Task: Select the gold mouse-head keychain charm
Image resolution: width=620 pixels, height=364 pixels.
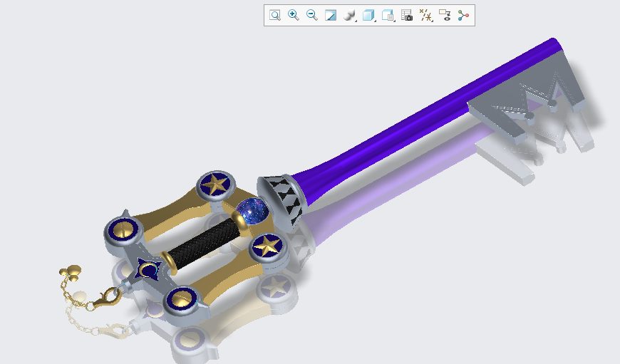Action: point(71,273)
